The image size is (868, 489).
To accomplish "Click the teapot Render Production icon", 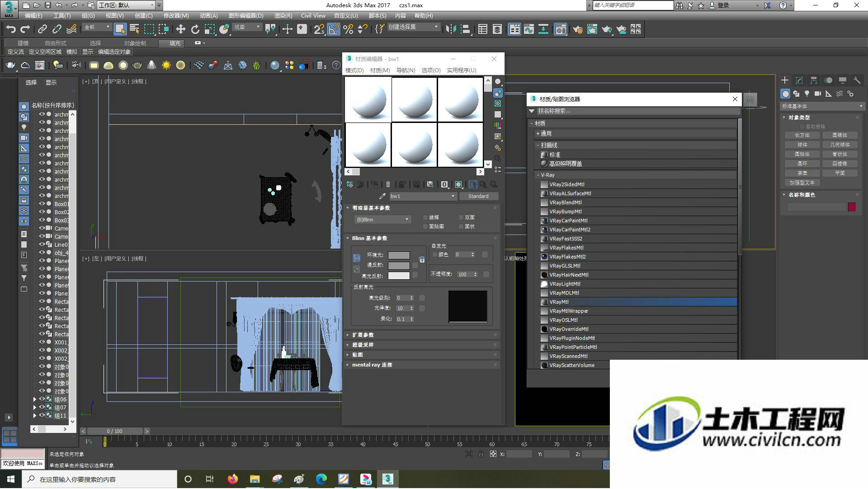I will pyautogui.click(x=607, y=29).
